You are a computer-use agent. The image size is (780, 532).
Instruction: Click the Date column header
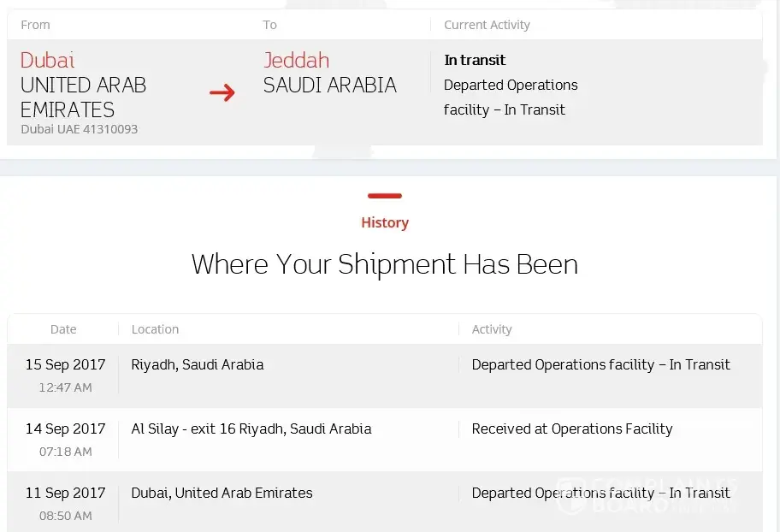(x=63, y=329)
